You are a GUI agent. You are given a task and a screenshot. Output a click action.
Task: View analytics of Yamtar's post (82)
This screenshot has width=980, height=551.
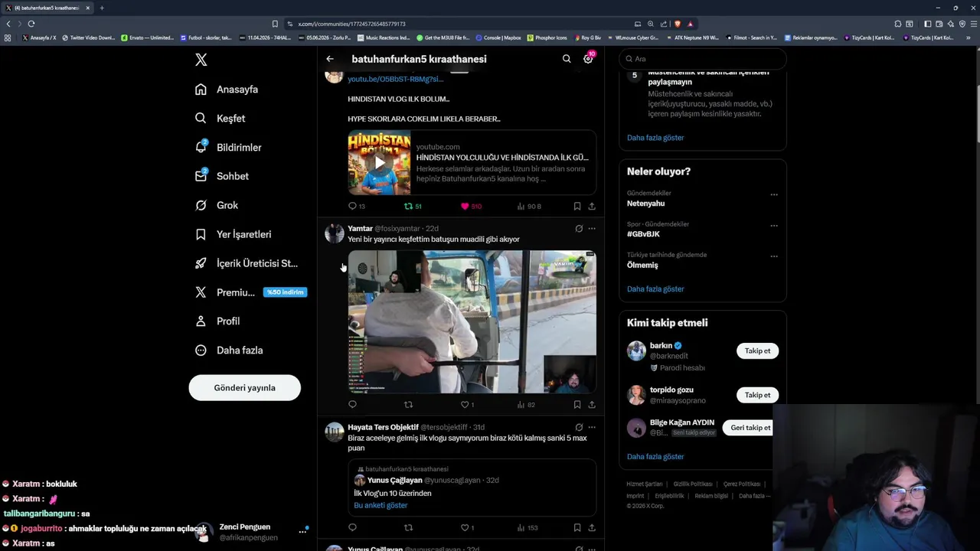tap(526, 405)
